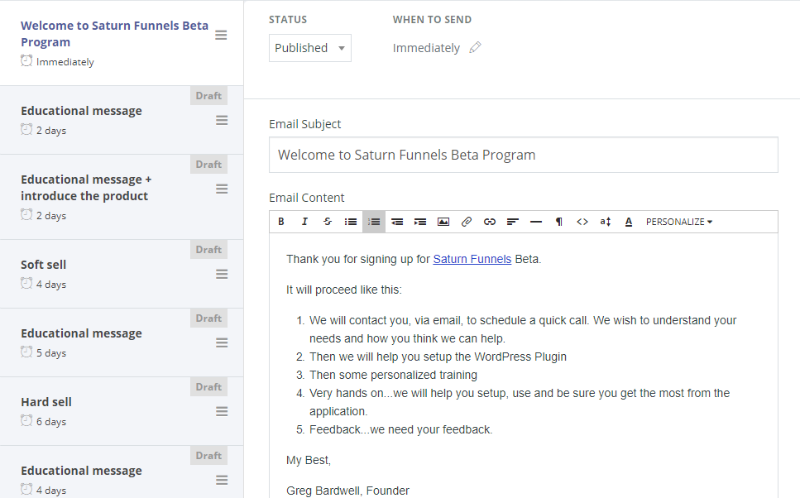800x498 pixels.
Task: Insert a horizontal line
Action: [536, 221]
